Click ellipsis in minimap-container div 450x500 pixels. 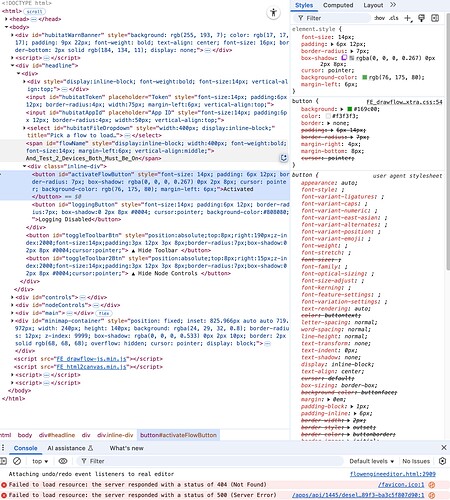267,344
